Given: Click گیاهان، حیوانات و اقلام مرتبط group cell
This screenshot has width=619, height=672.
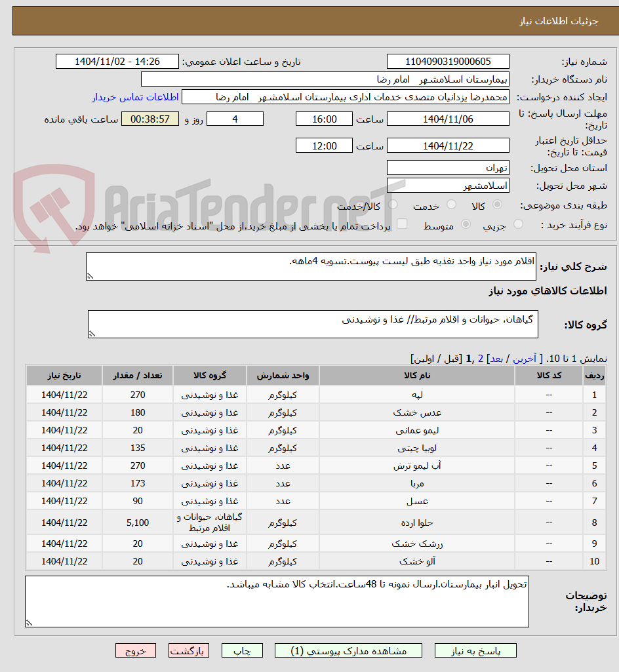Looking at the screenshot, I should pyautogui.click(x=210, y=523).
